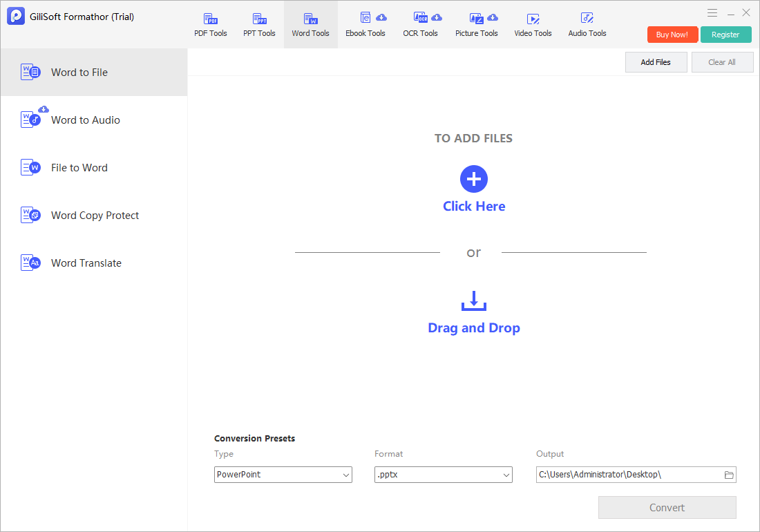760x532 pixels.
Task: Open the Picture Tools section
Action: coord(477,25)
